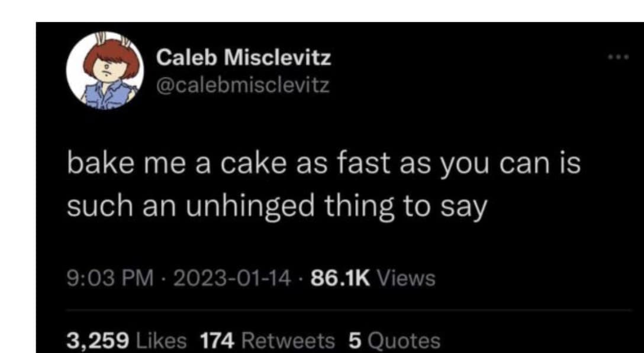Image resolution: width=644 pixels, height=353 pixels.
Task: Click the 9:03 PM timestamp
Action: click(x=102, y=277)
